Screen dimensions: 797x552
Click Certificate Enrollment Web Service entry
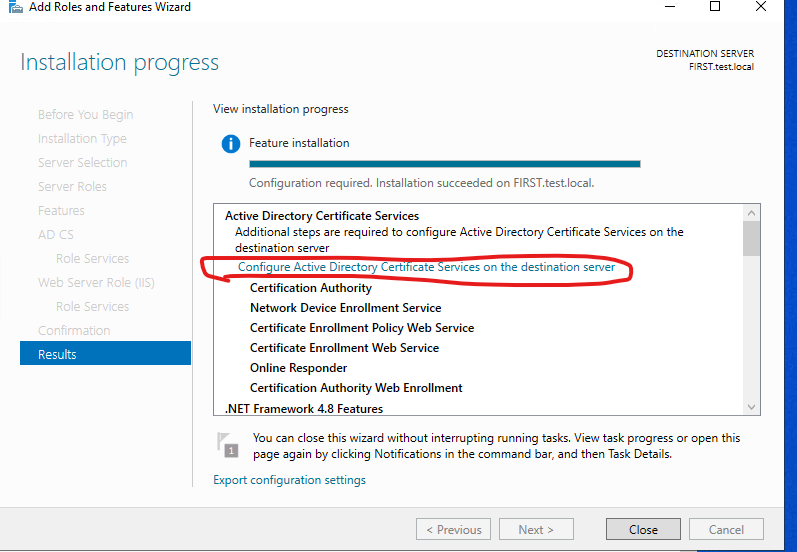[344, 348]
